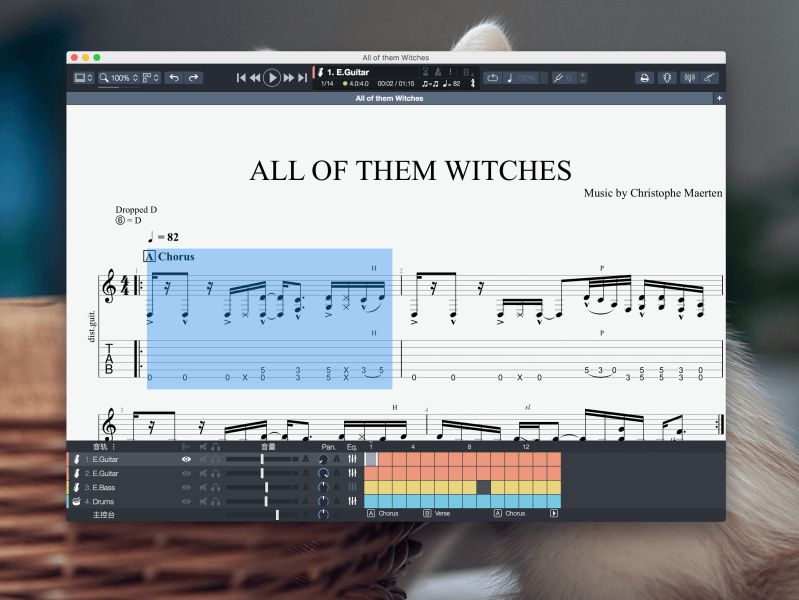Adjust track 1 E.Guitar volume slider
The height and width of the screenshot is (600, 799).
click(262, 459)
